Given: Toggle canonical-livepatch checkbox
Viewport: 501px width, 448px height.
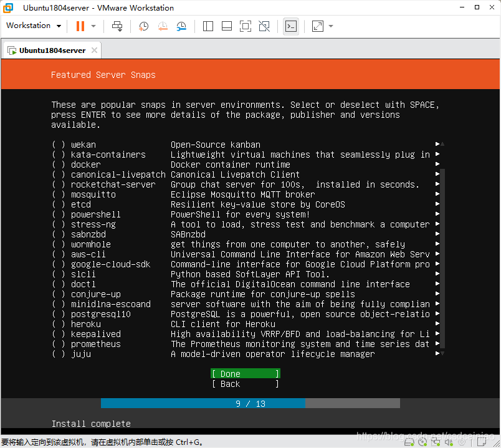Looking at the screenshot, I should click(59, 174).
